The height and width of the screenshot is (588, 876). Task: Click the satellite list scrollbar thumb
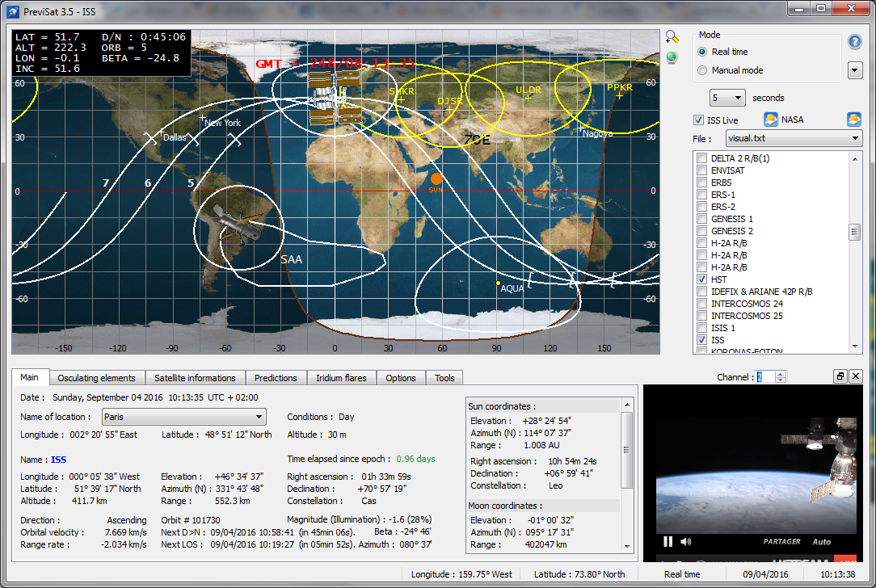coord(854,232)
